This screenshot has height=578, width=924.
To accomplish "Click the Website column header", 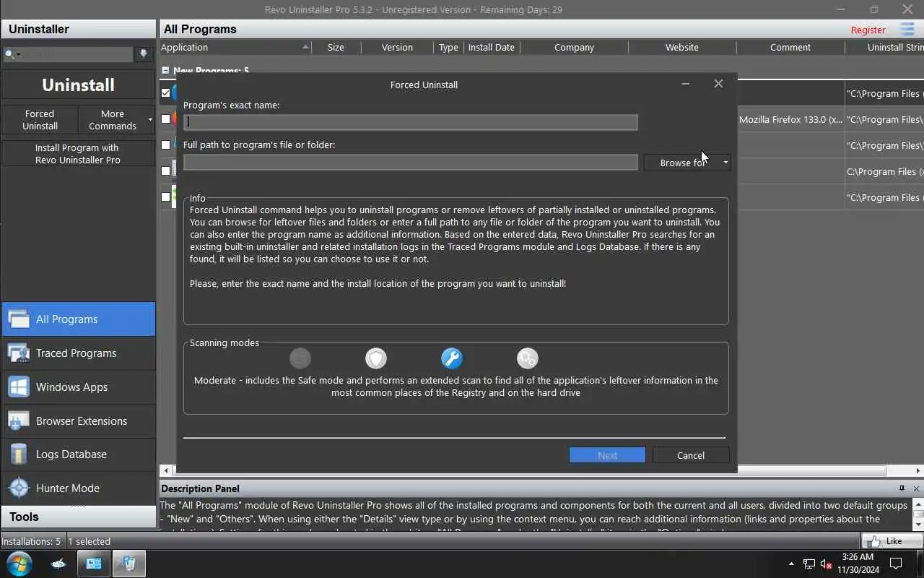I will click(x=682, y=47).
